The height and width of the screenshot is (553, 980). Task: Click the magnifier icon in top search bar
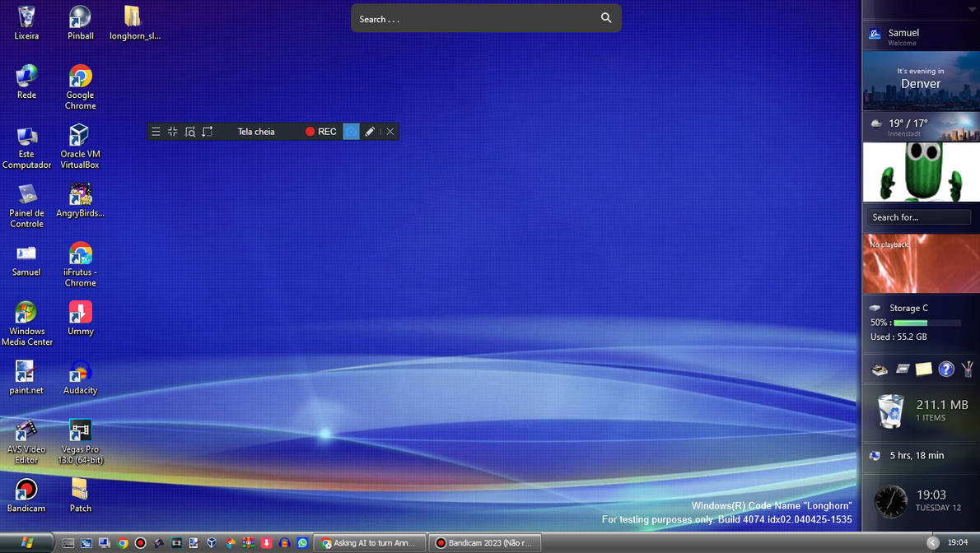tap(606, 18)
